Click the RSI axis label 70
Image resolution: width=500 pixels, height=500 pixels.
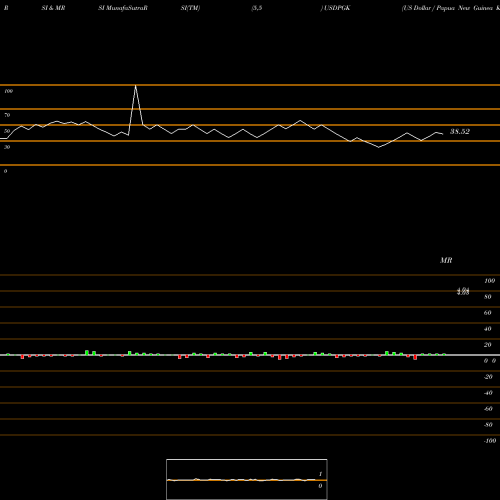tap(7, 115)
